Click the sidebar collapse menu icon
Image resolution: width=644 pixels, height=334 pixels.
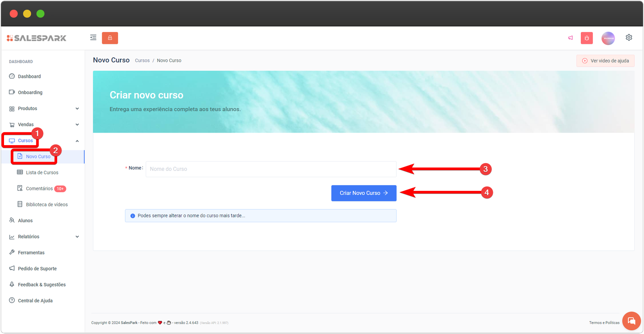(x=93, y=38)
